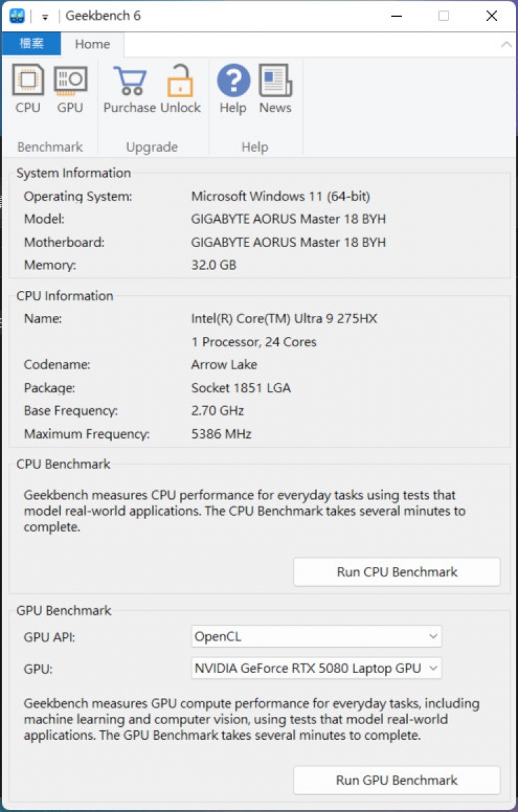Viewport: 518px width, 812px height.
Task: Click the Package label
Action: point(49,388)
